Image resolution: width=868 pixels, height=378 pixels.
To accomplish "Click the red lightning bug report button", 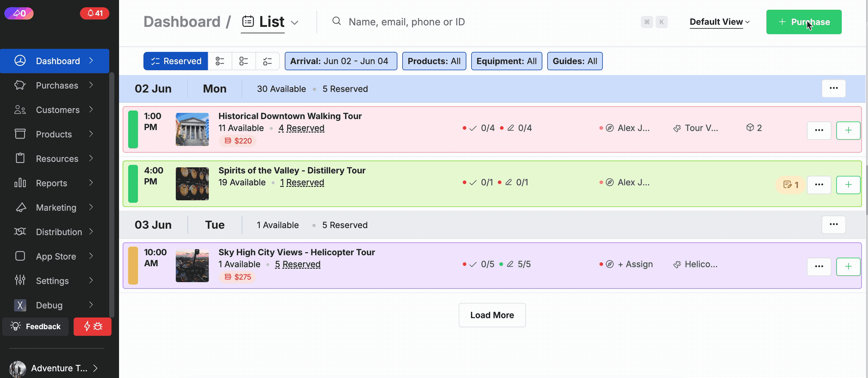I will click(92, 326).
